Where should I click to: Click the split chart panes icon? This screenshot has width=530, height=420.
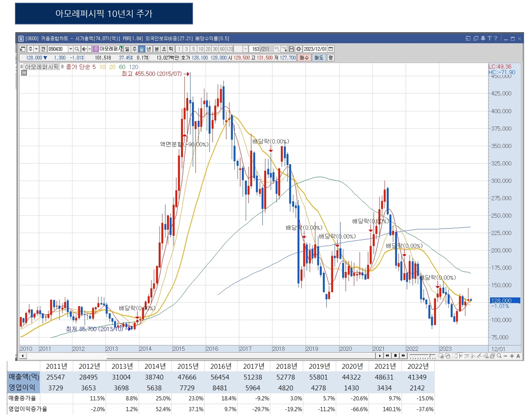[x=441, y=356]
